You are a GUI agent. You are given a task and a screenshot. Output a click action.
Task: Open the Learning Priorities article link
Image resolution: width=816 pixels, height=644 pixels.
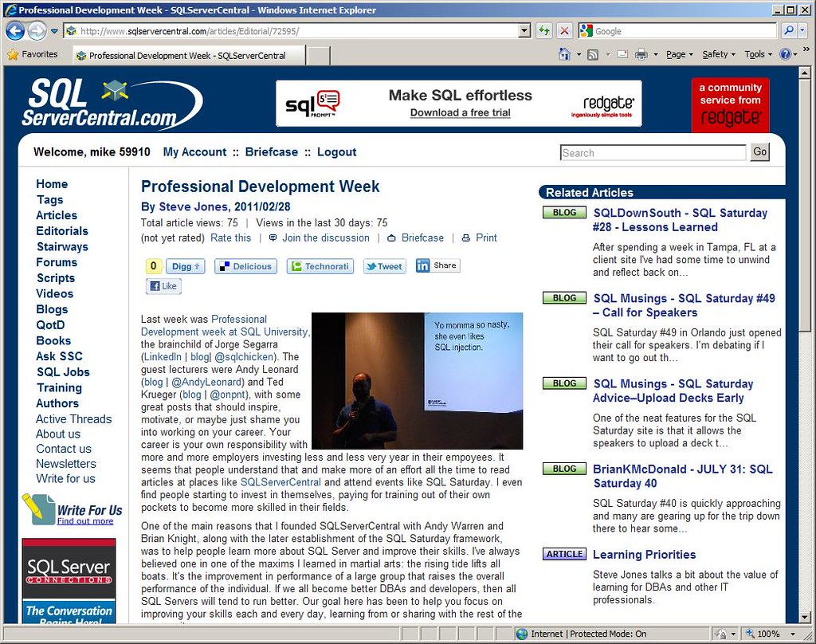point(644,555)
